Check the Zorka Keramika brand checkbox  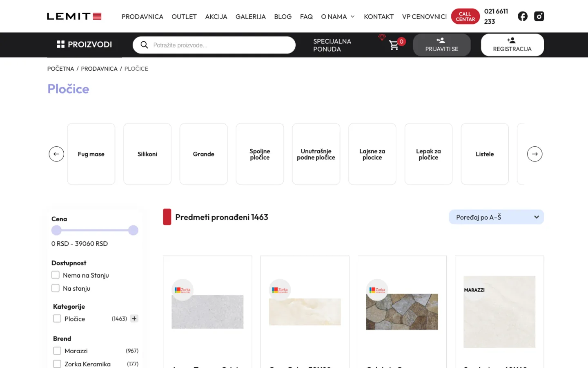pyautogui.click(x=57, y=364)
